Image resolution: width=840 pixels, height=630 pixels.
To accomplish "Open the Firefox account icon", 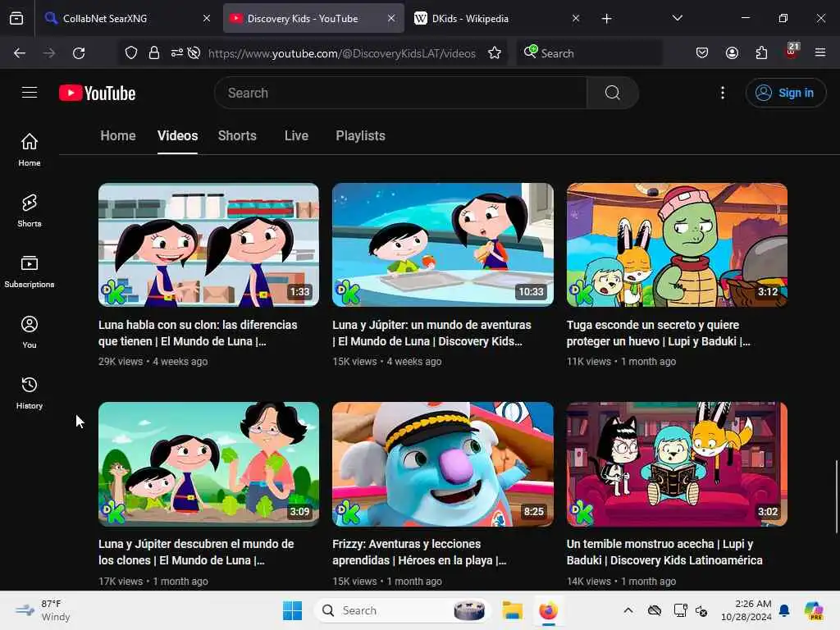I will [x=732, y=53].
